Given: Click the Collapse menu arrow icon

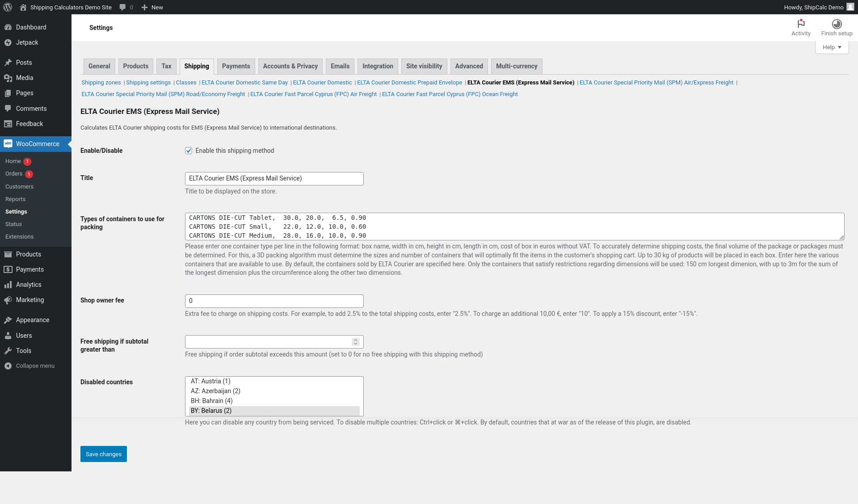Looking at the screenshot, I should 8,366.
